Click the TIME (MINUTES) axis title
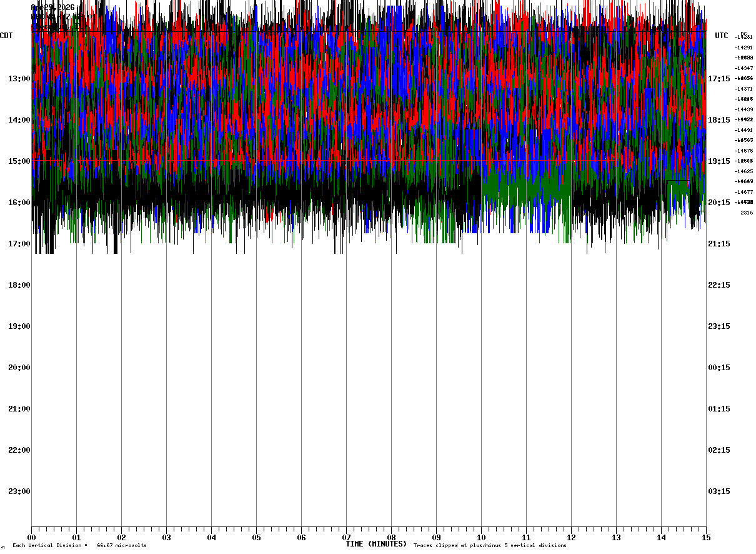This screenshot has height=554, width=756. point(376,544)
